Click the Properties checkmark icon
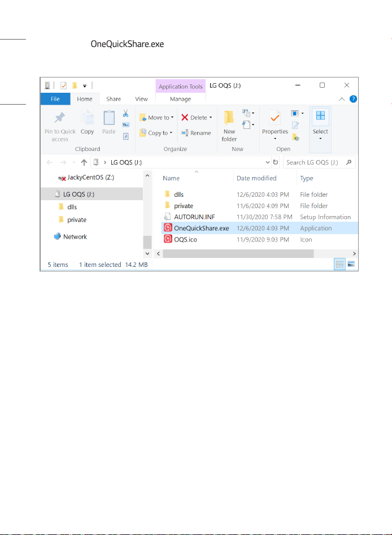 click(275, 118)
